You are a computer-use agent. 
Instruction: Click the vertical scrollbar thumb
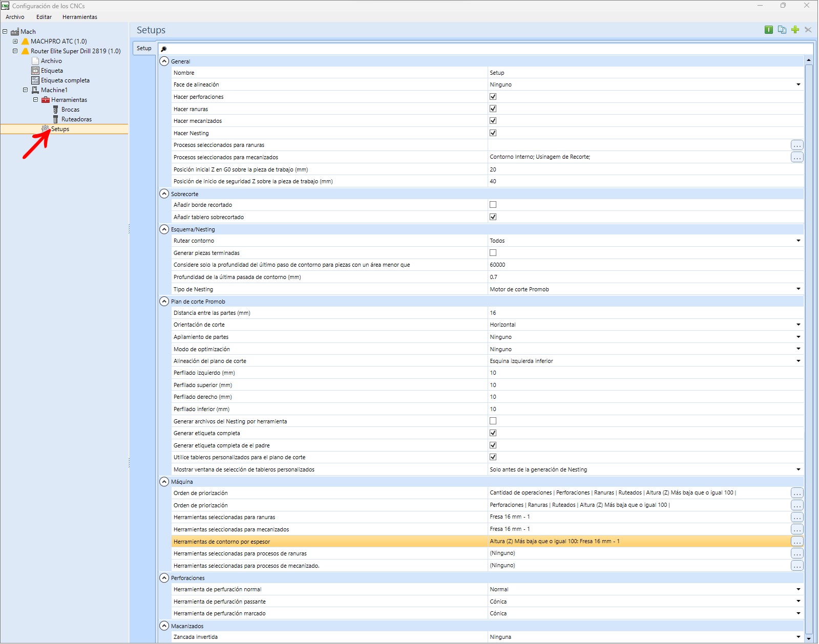809,348
